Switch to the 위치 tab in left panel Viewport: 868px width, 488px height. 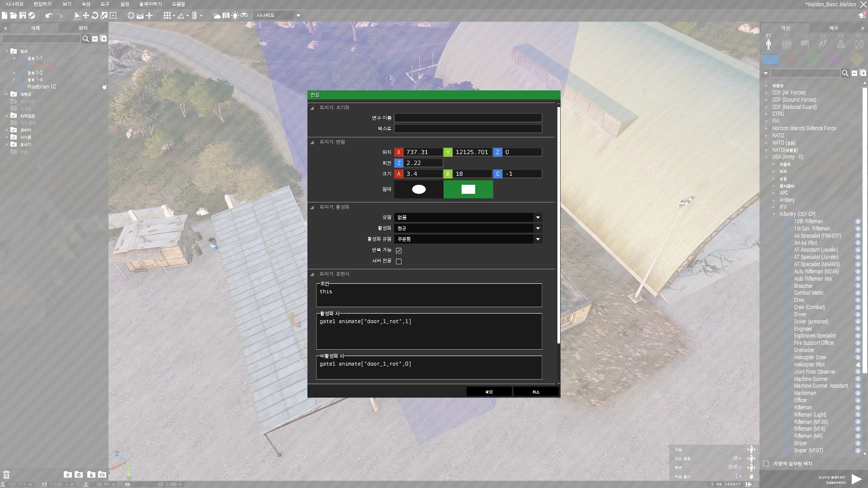tap(83, 28)
